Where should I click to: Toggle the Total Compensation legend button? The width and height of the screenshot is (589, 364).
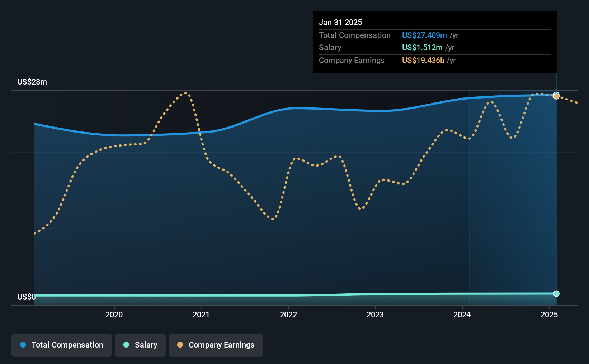(62, 345)
